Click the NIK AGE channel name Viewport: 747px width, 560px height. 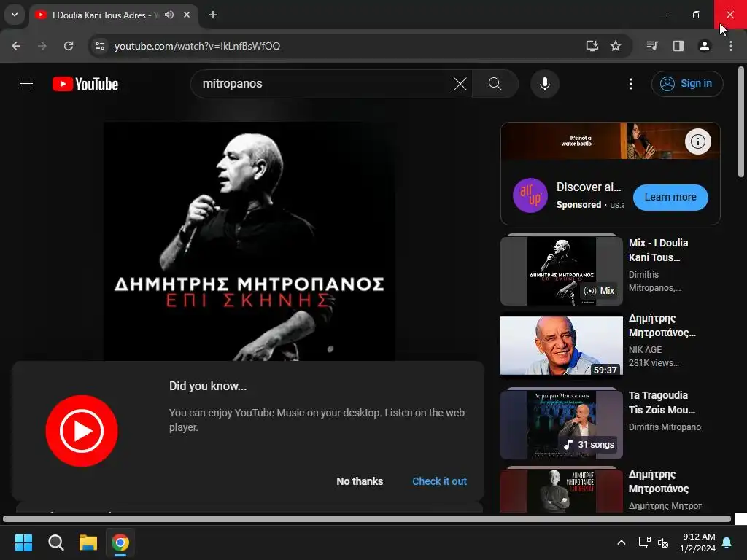click(x=645, y=349)
